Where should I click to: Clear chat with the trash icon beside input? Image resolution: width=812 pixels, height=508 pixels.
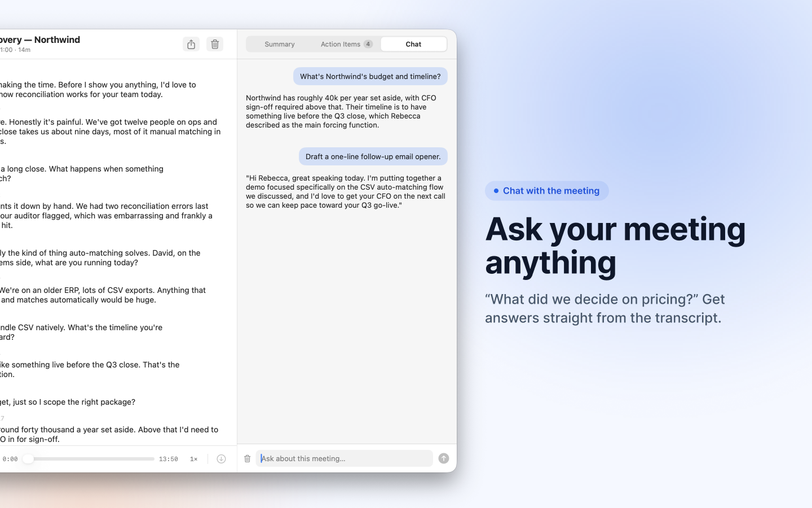247,458
